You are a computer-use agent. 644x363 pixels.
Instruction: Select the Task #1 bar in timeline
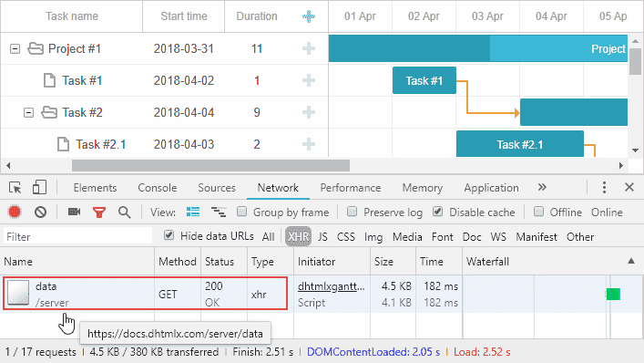click(424, 80)
